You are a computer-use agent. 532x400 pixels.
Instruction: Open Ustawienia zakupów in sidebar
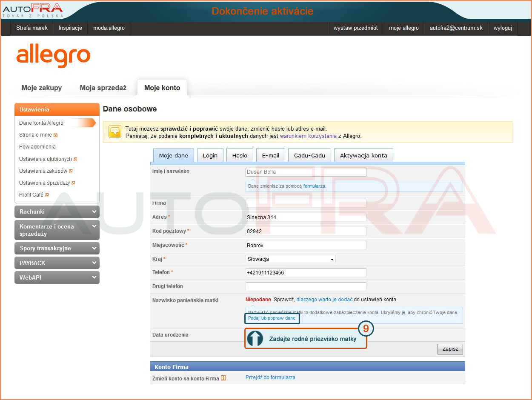[x=43, y=171]
